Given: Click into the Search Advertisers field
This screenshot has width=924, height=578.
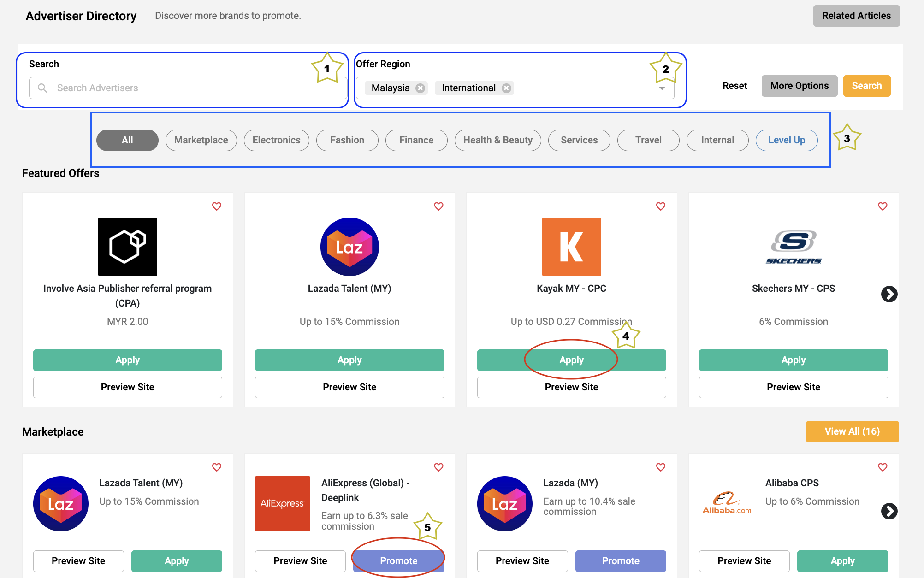Looking at the screenshot, I should click(x=188, y=88).
